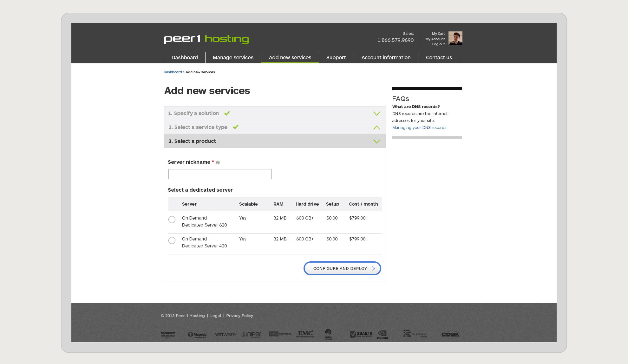628x364 pixels.
Task: Click the green grid logo in footer
Action: click(x=415, y=334)
